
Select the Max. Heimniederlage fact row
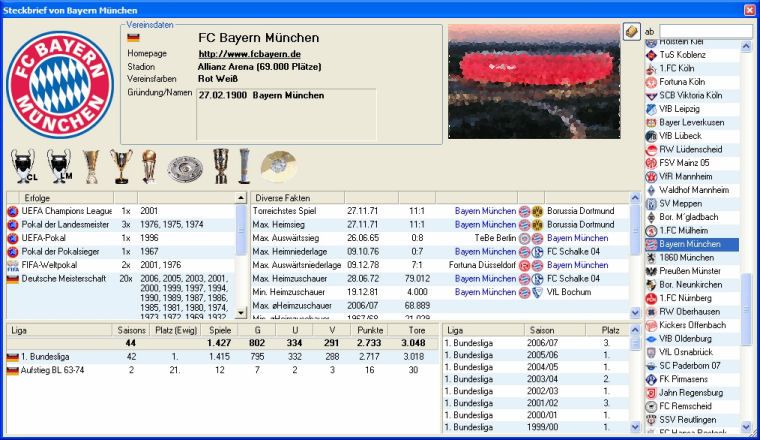[440, 251]
